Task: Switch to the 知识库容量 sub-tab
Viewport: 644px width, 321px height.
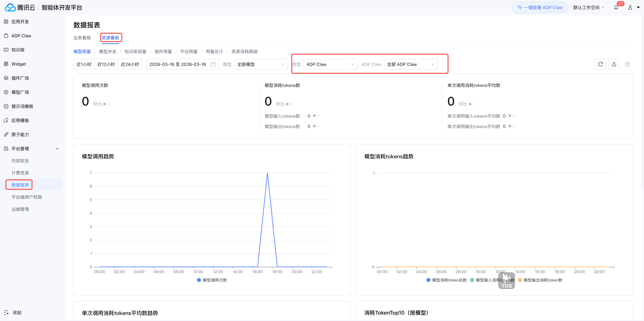Action: 135,51
